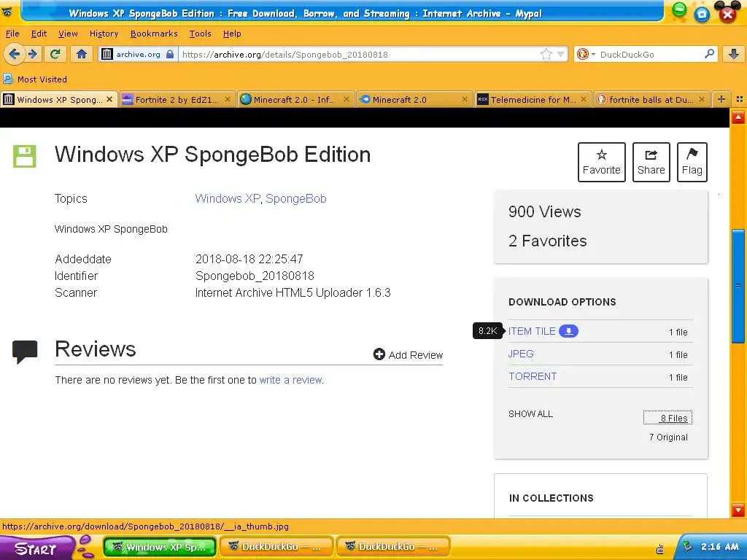Open the File menu

(12, 34)
